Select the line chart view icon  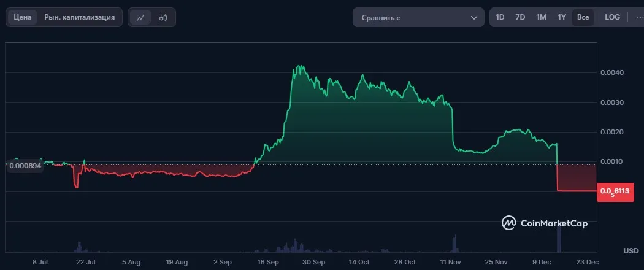point(141,17)
